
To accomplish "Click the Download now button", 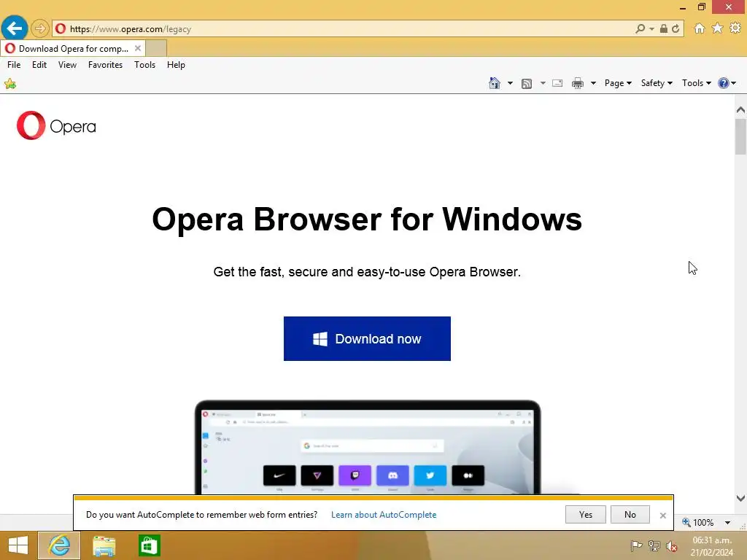I will pyautogui.click(x=367, y=338).
